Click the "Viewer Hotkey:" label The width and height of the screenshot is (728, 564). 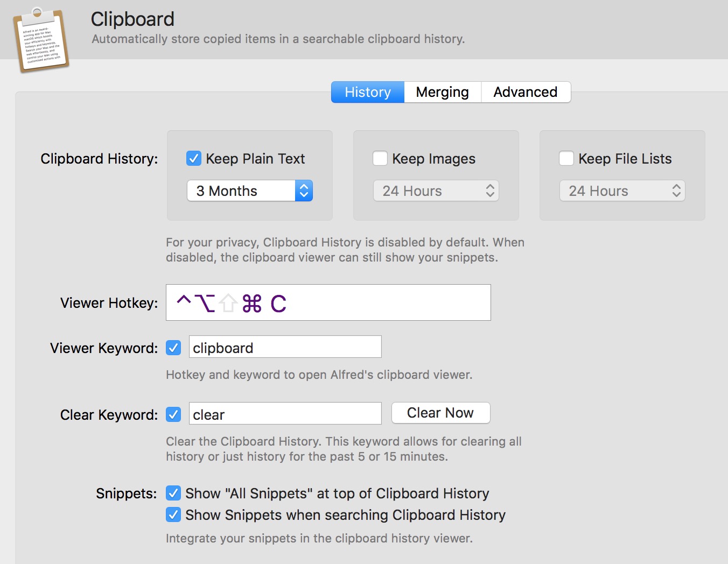(x=109, y=303)
